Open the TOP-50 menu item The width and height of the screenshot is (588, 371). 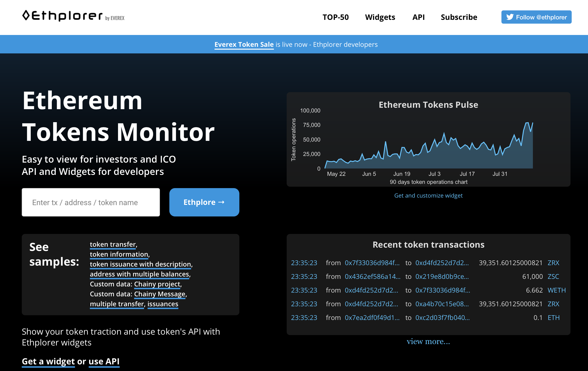coord(335,17)
